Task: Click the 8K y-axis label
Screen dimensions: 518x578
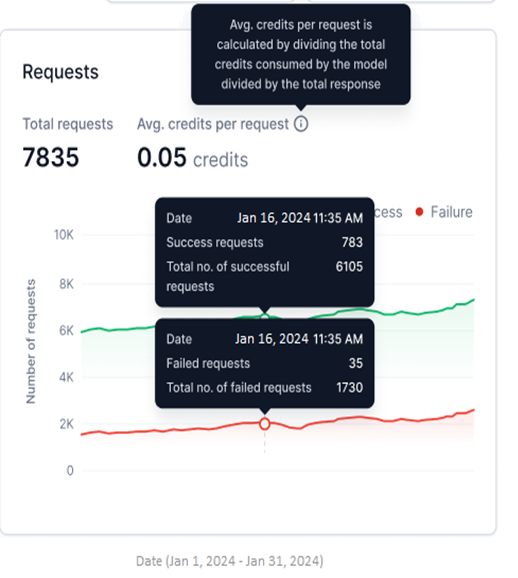Action: 66,284
